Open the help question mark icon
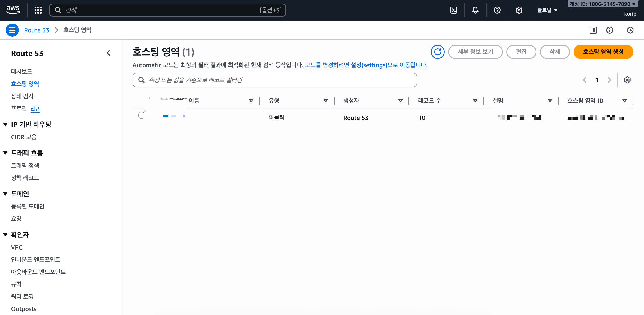This screenshot has height=315, width=644. pyautogui.click(x=497, y=10)
